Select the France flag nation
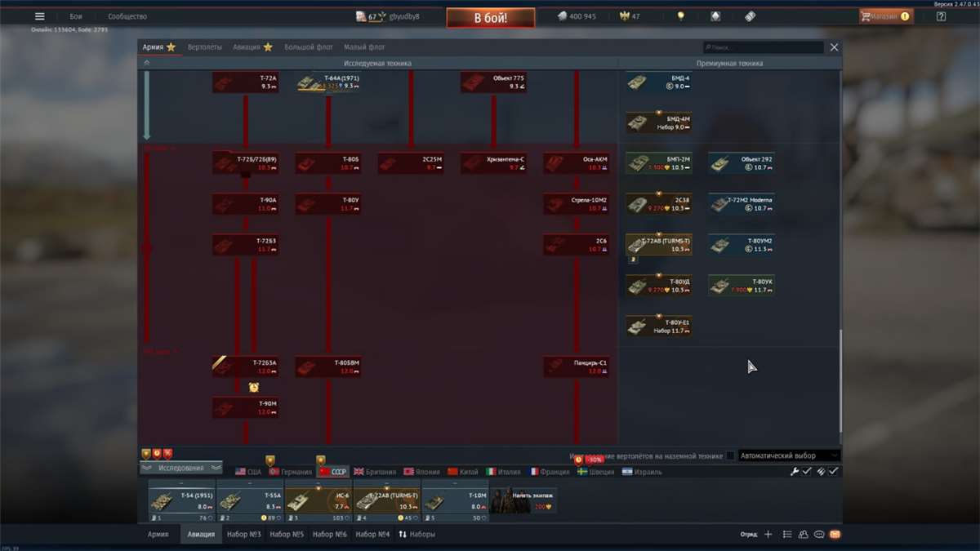 pyautogui.click(x=549, y=472)
